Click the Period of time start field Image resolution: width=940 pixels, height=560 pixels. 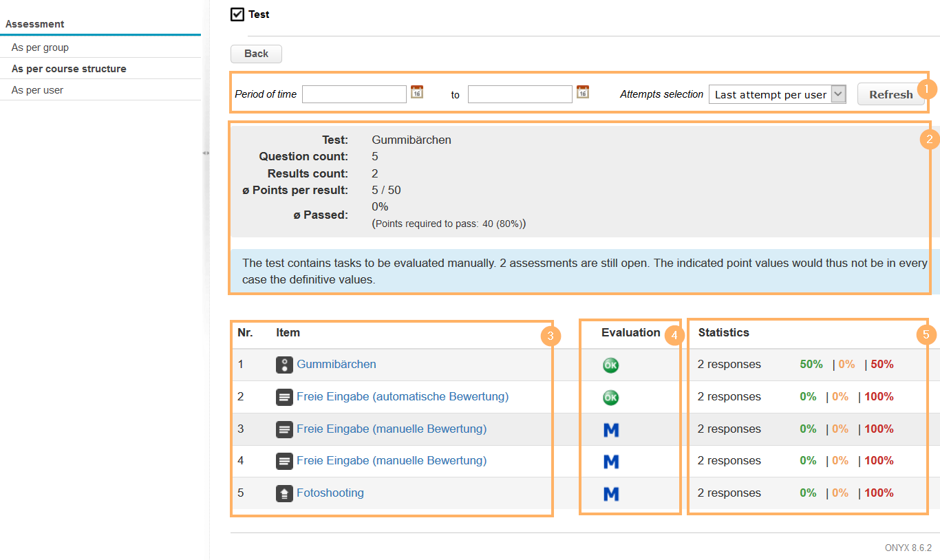coord(354,94)
